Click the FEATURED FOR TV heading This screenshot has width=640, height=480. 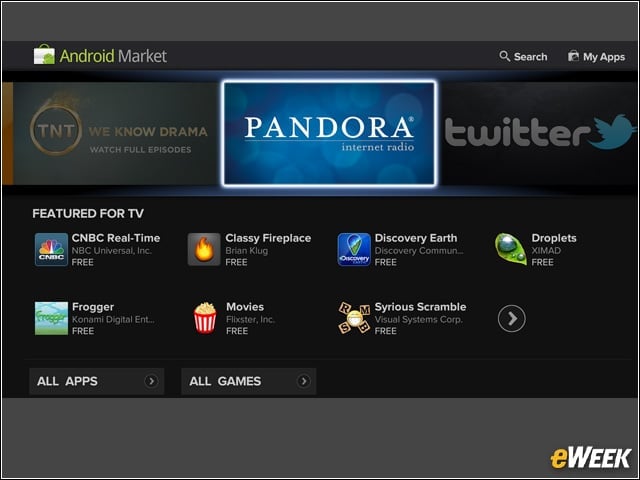(x=88, y=213)
